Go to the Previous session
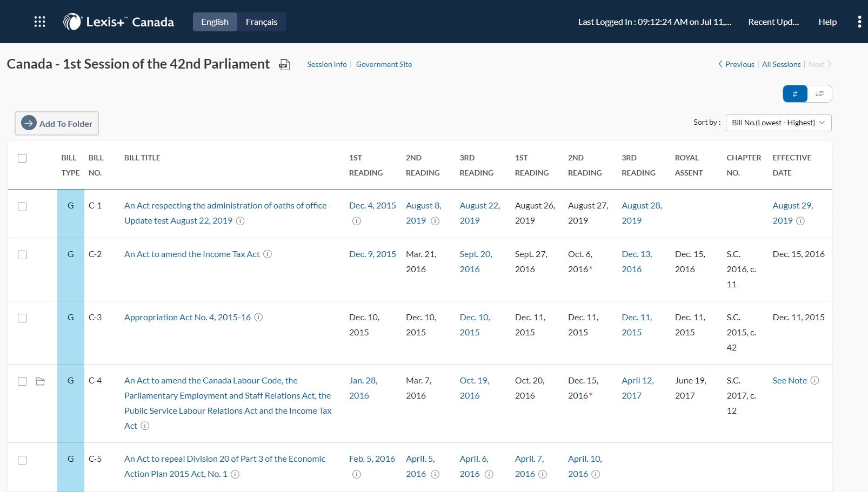This screenshot has height=492, width=868. click(x=736, y=64)
